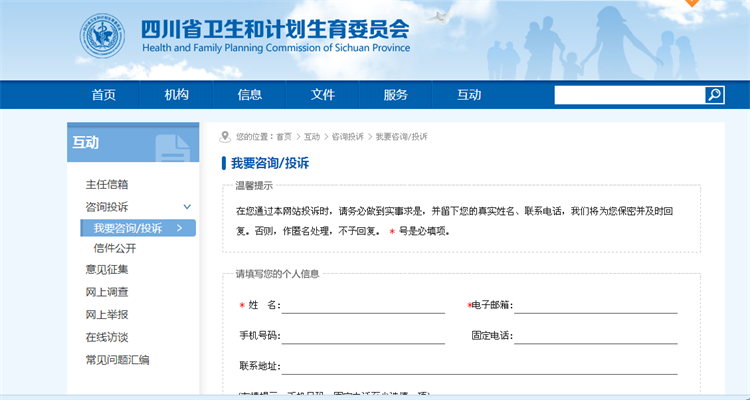This screenshot has width=750, height=400.
Task: Focus the 电子邮箱 input field
Action: pos(595,304)
